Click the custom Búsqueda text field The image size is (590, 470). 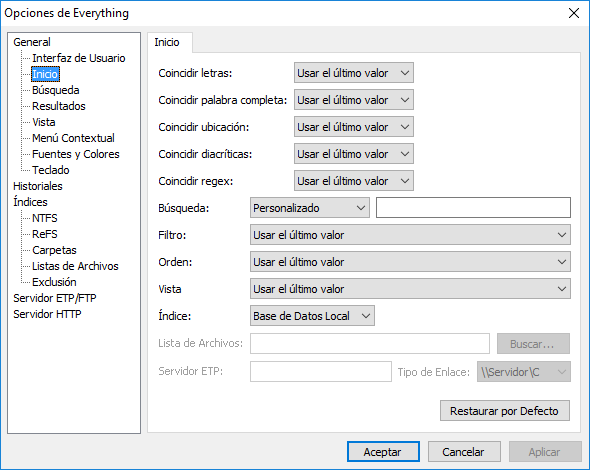tap(473, 208)
